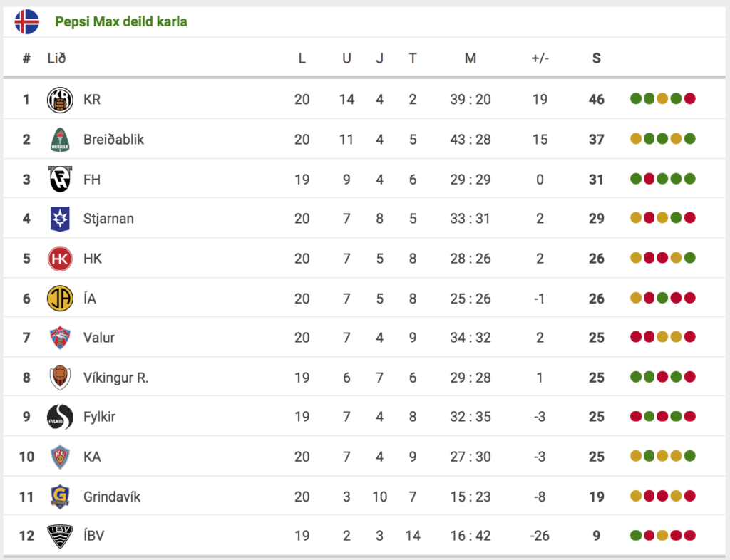The width and height of the screenshot is (730, 560).
Task: Click the red HK logo
Action: point(60,259)
